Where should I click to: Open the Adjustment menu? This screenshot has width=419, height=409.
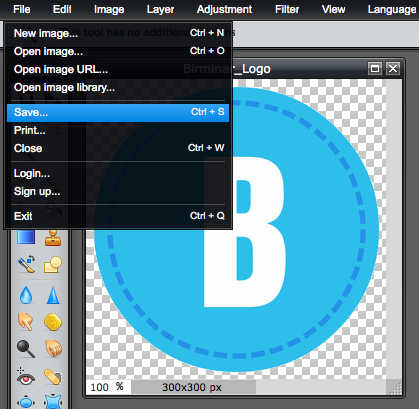click(224, 9)
